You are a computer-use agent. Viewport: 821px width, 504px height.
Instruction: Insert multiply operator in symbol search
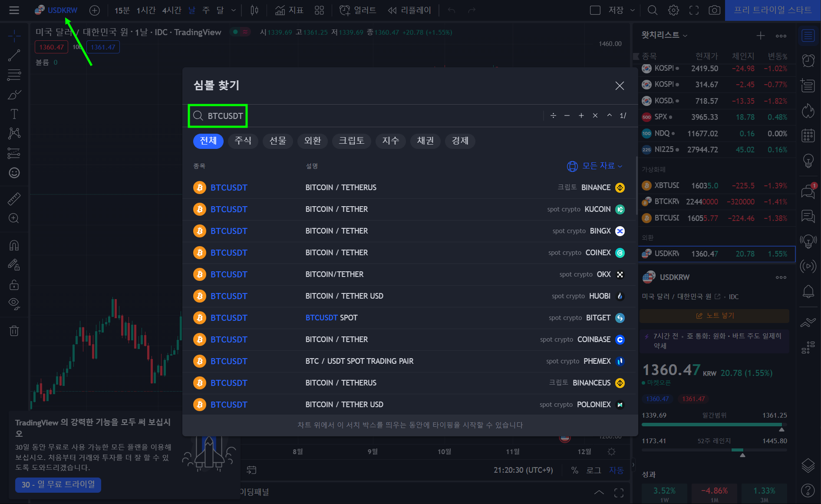(x=595, y=115)
